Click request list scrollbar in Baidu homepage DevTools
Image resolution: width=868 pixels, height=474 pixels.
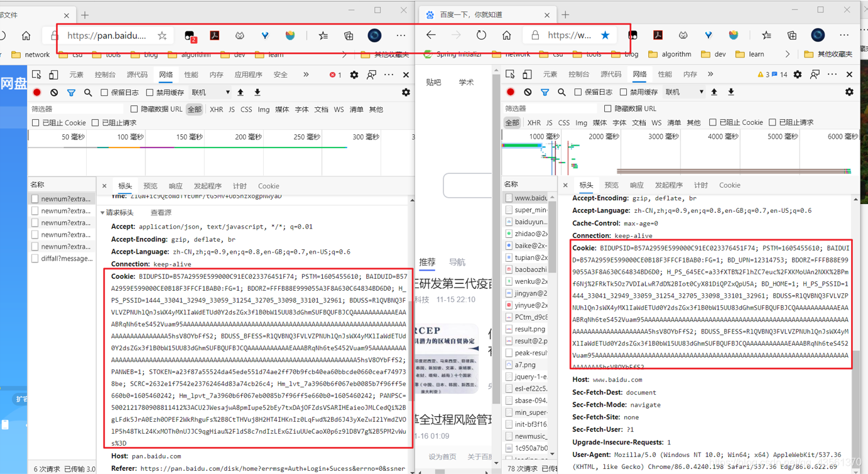click(x=553, y=239)
